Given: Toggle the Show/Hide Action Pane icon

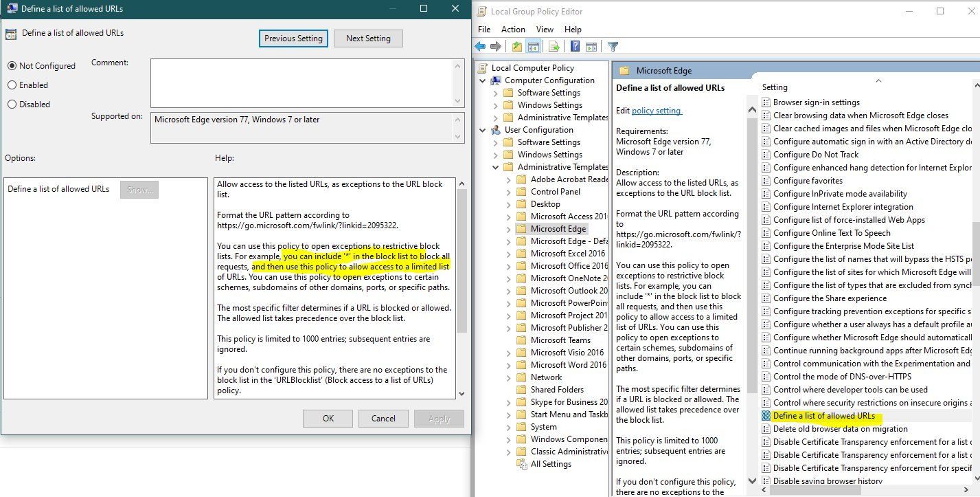Looking at the screenshot, I should pyautogui.click(x=591, y=47).
